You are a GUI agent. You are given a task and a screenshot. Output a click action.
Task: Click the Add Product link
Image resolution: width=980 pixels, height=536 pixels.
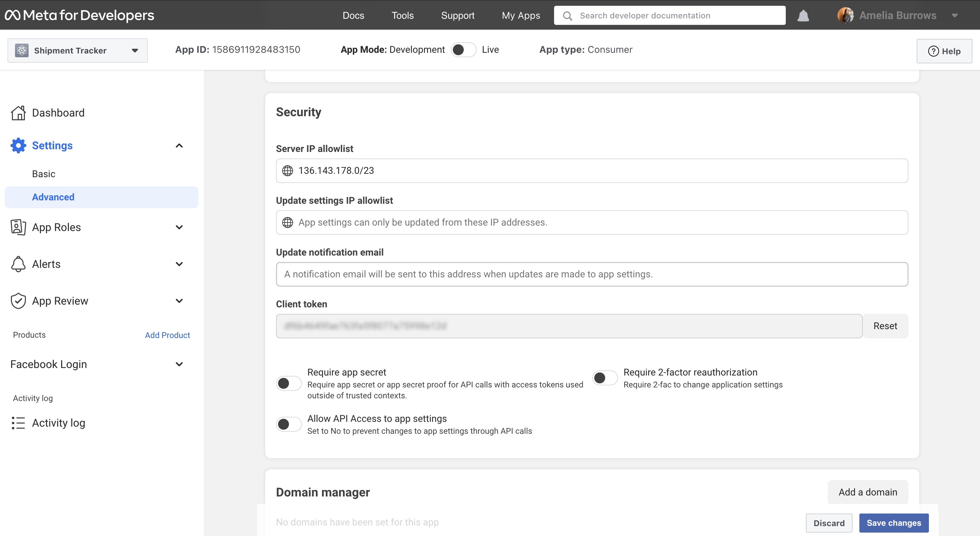[167, 335]
